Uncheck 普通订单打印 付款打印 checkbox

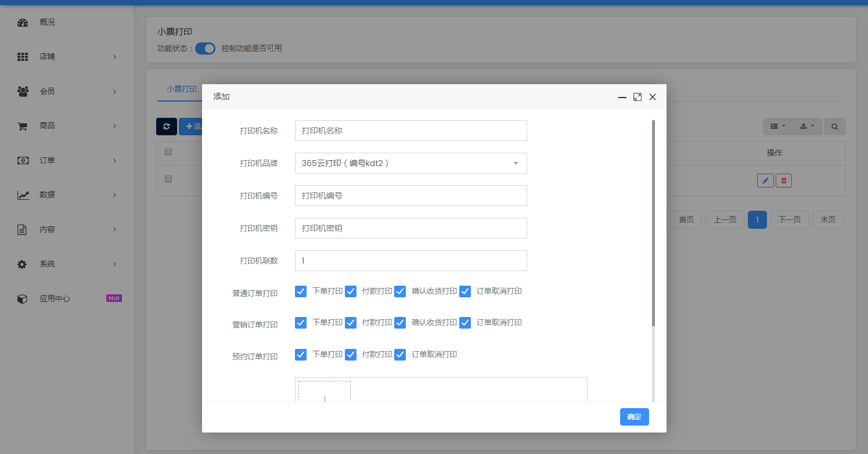(351, 291)
